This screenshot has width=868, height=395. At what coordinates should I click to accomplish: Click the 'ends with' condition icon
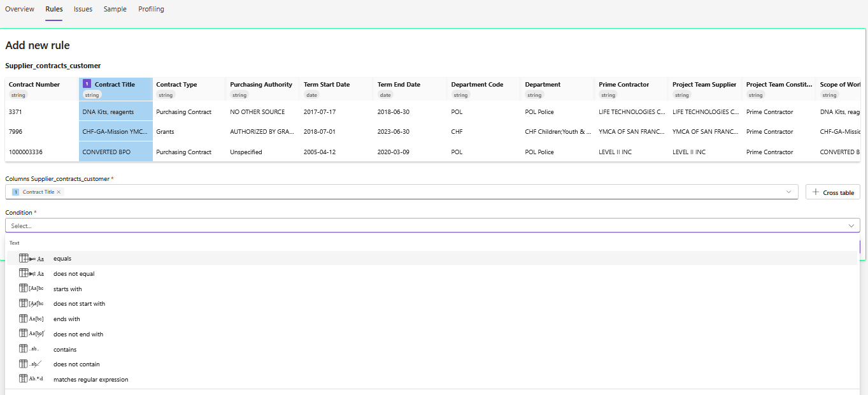tap(31, 319)
